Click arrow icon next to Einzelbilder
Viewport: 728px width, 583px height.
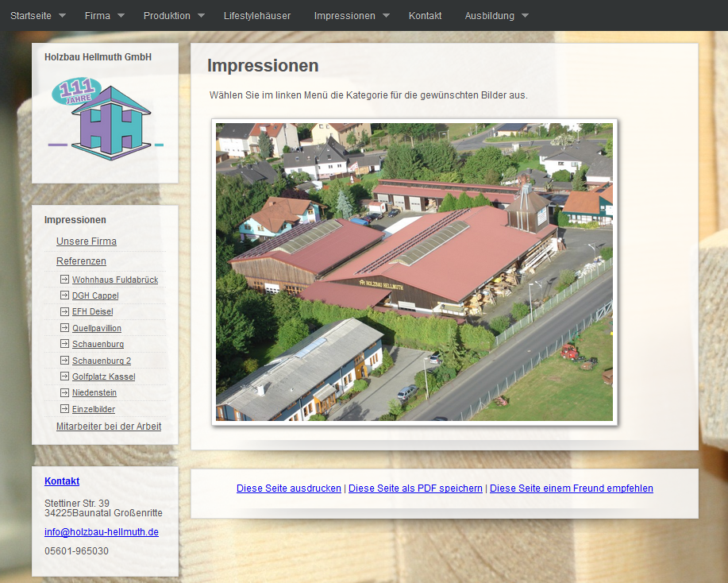click(64, 409)
